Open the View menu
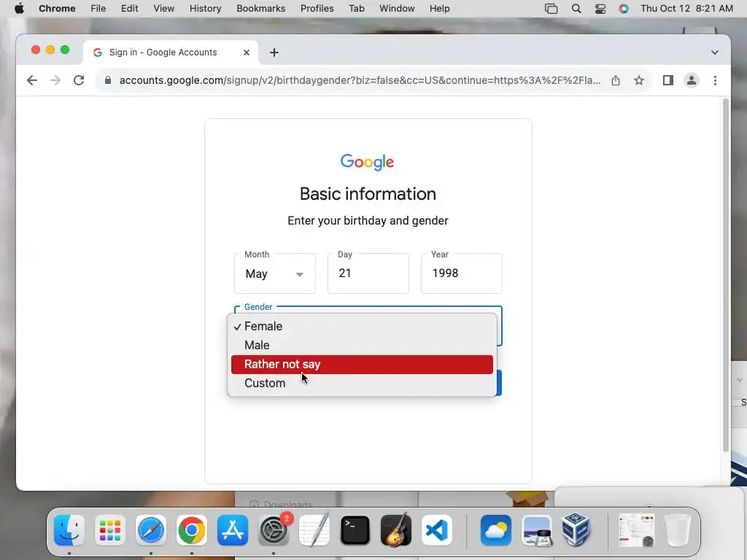The height and width of the screenshot is (560, 747). click(x=163, y=9)
